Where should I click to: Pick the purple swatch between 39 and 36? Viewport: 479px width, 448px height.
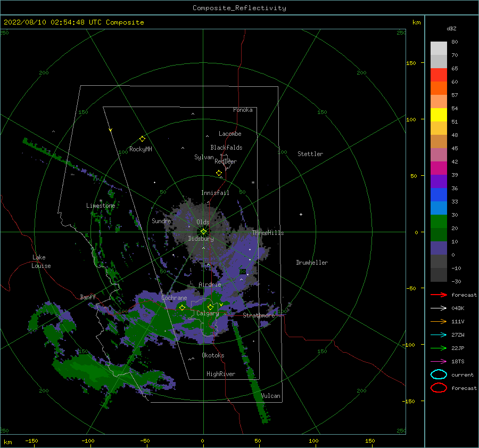(x=439, y=182)
